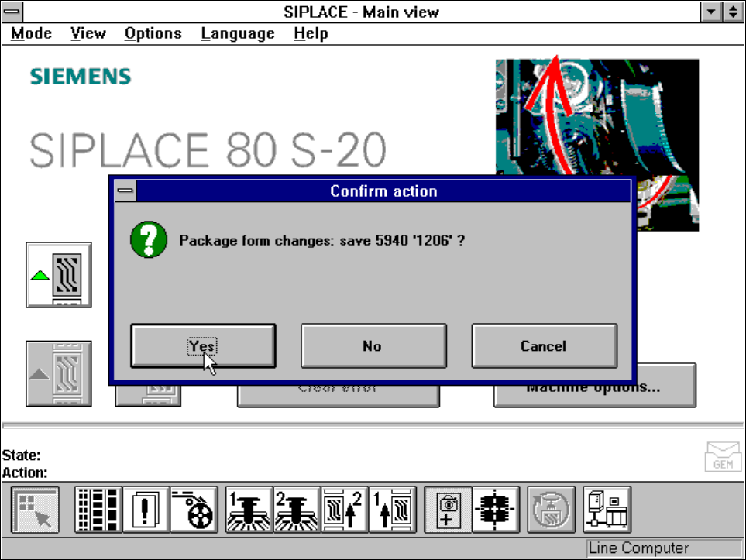Open the feeder table overview icon
This screenshot has height=560, width=746.
[98, 510]
